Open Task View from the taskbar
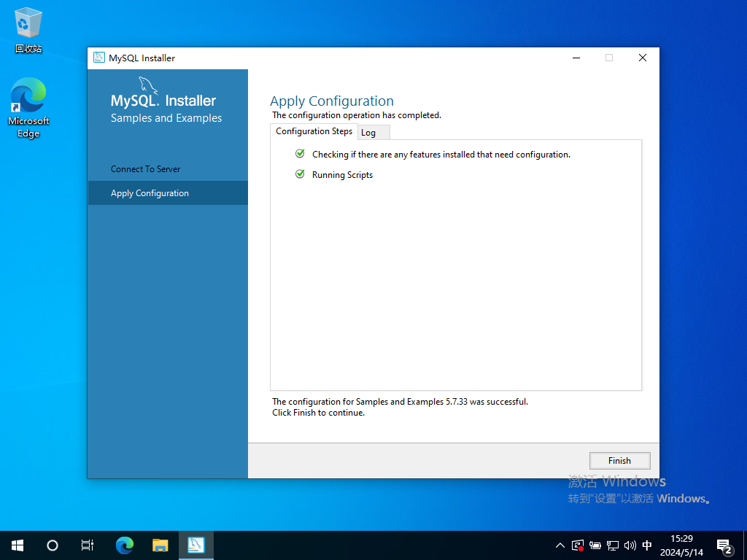The width and height of the screenshot is (747, 560). tap(88, 545)
